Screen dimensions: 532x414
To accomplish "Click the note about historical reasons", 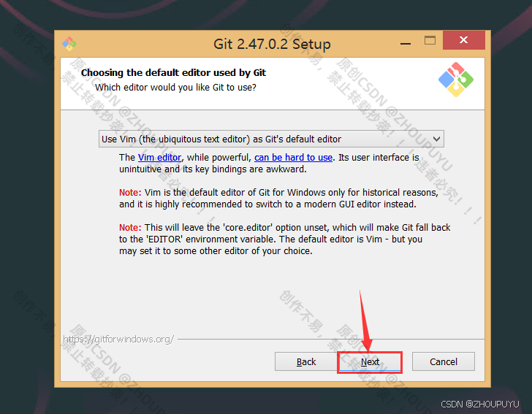I will click(278, 199).
